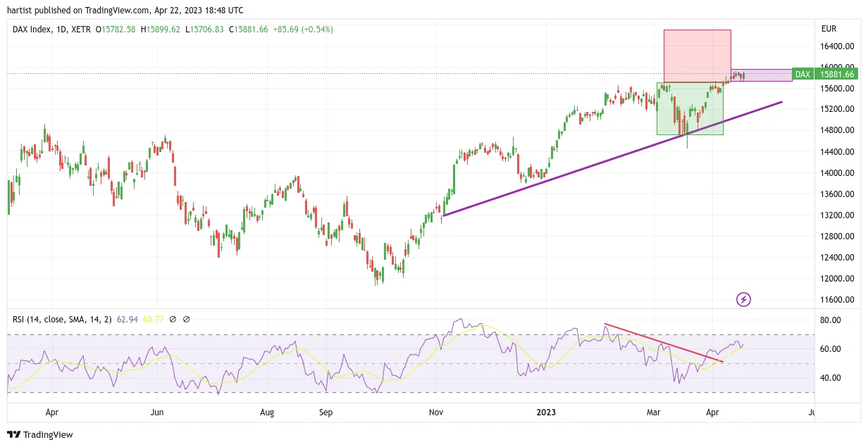Select the purple zone box near 15881
The height and width of the screenshot is (447, 868).
click(761, 75)
